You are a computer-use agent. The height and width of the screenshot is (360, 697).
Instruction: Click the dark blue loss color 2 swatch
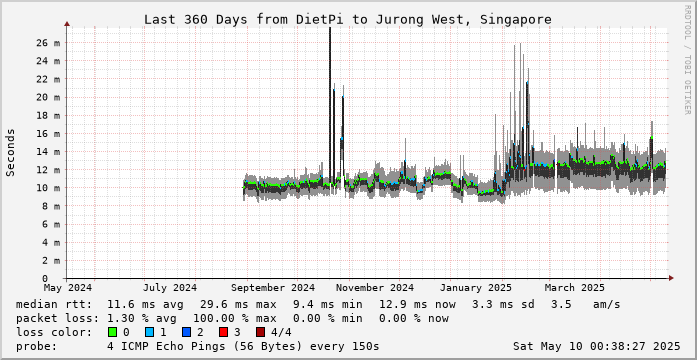(x=187, y=332)
